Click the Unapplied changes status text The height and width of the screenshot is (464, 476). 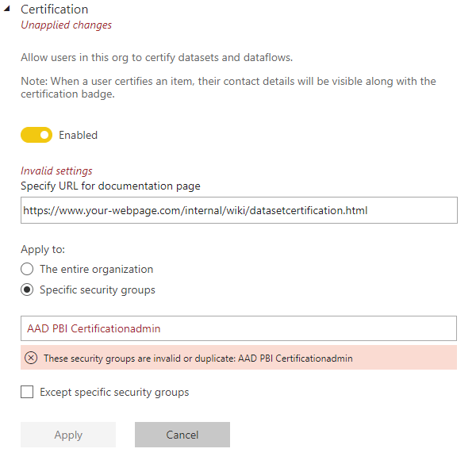coord(66,25)
